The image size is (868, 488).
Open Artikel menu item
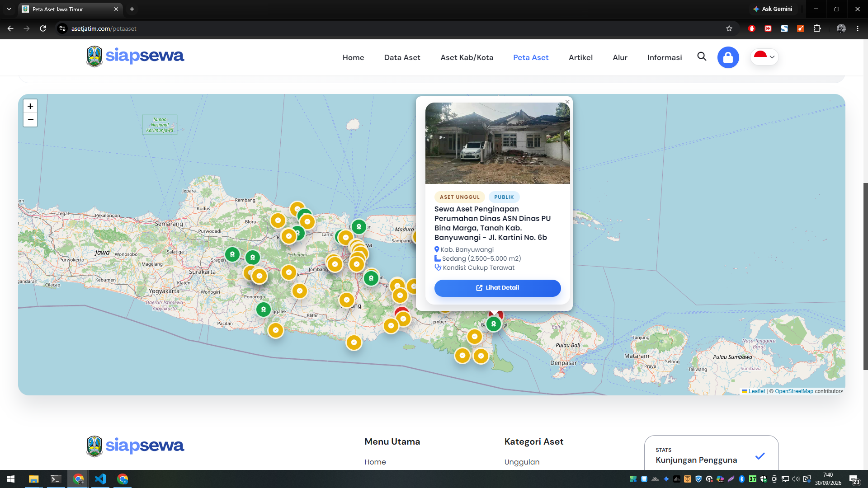(580, 57)
